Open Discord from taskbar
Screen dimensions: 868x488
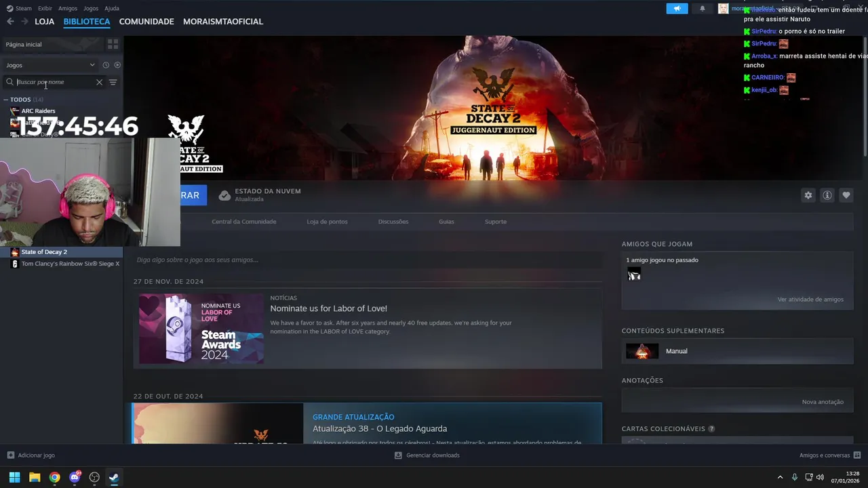[75, 477]
